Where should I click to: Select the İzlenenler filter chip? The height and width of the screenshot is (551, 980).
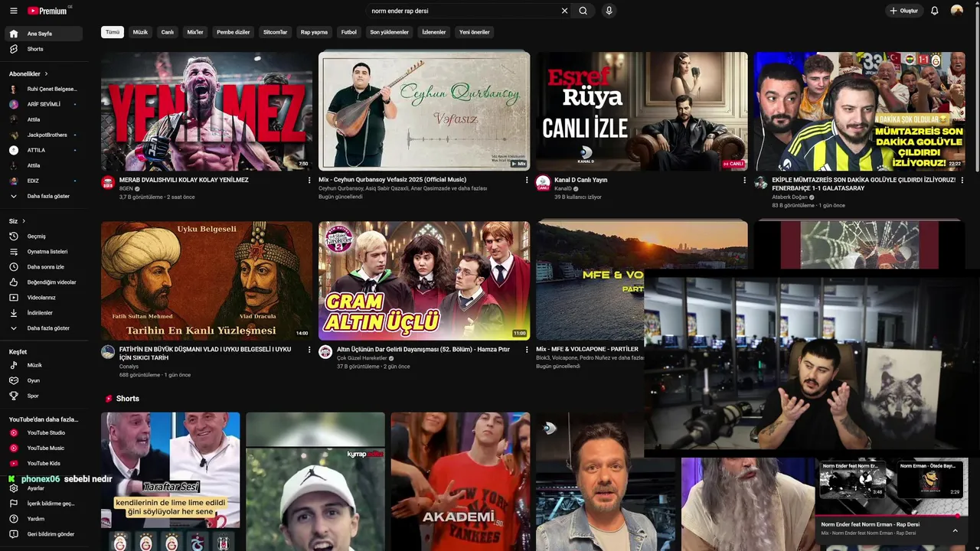coord(434,32)
